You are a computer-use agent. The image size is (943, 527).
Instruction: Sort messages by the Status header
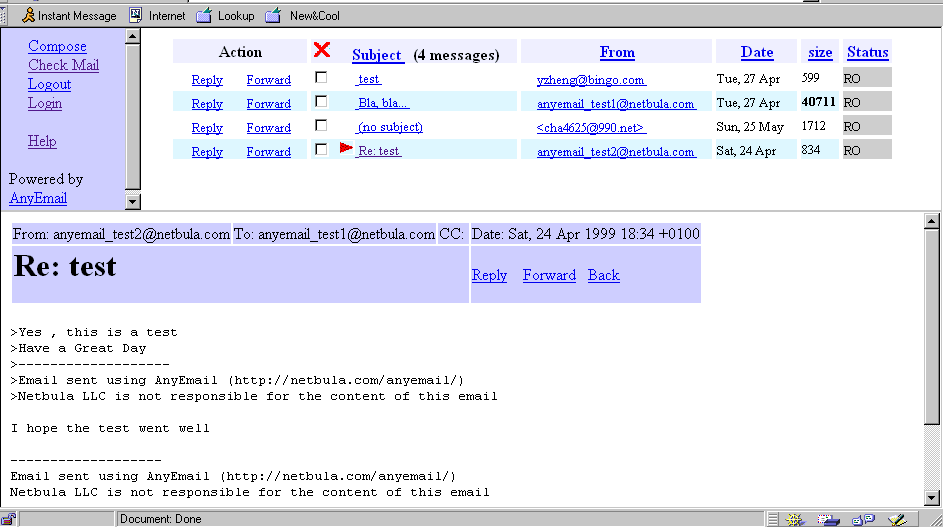[867, 52]
